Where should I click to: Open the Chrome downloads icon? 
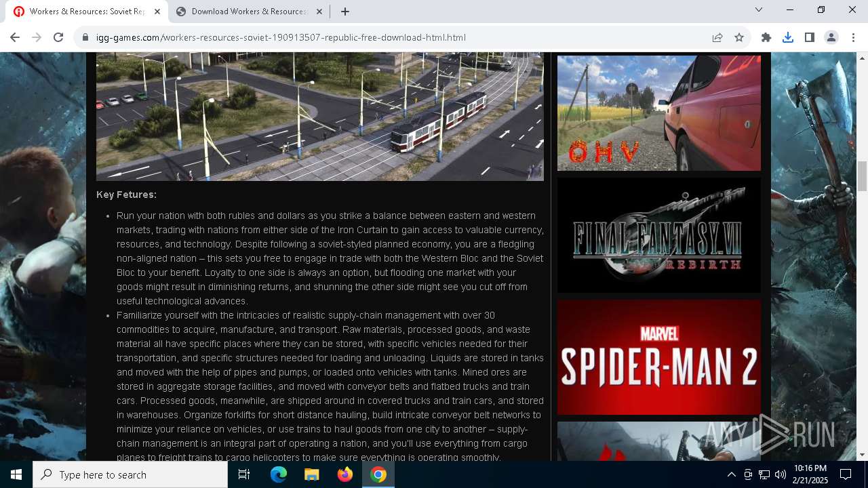(788, 37)
